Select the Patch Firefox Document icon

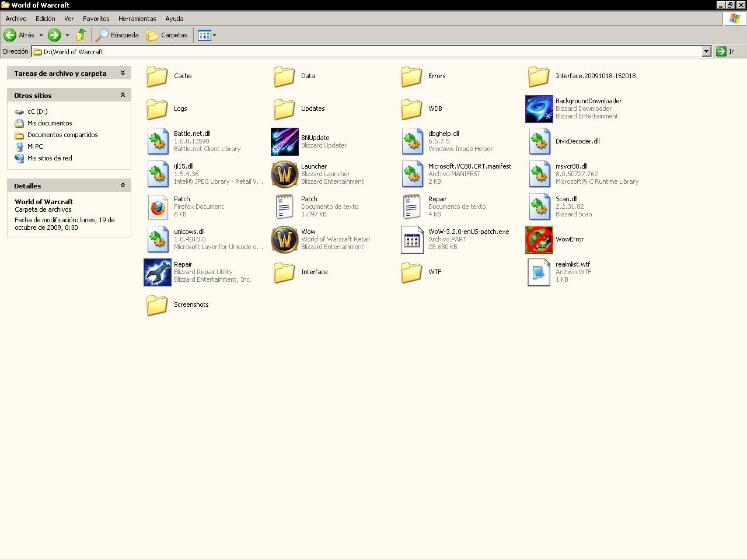(158, 207)
